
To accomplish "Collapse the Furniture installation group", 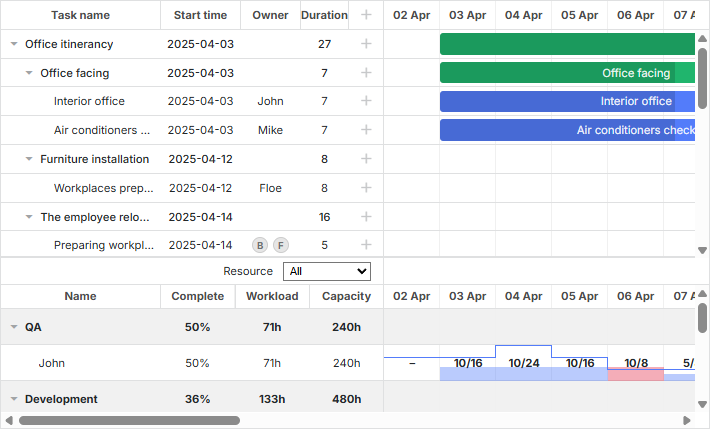I will (x=29, y=159).
